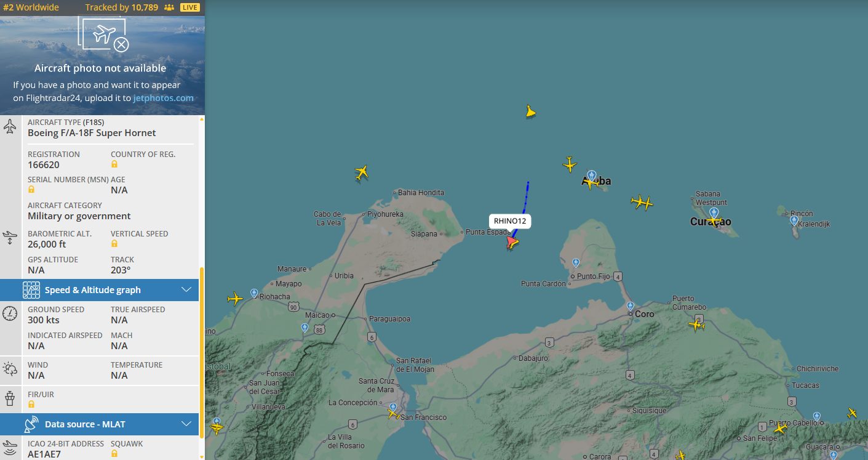Viewport: 868px width, 460px height.
Task: Open the Aruba airport pin
Action: 591,176
